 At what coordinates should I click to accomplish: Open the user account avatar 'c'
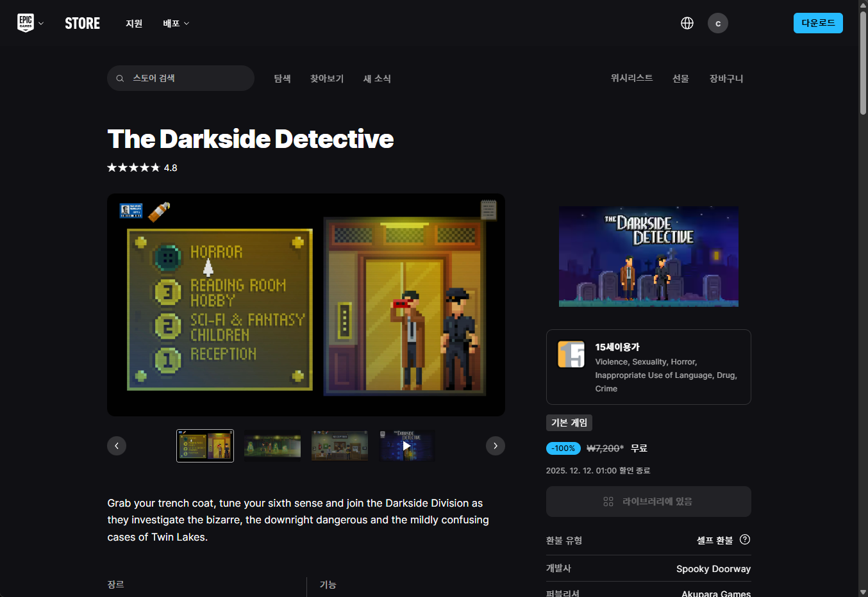(718, 23)
